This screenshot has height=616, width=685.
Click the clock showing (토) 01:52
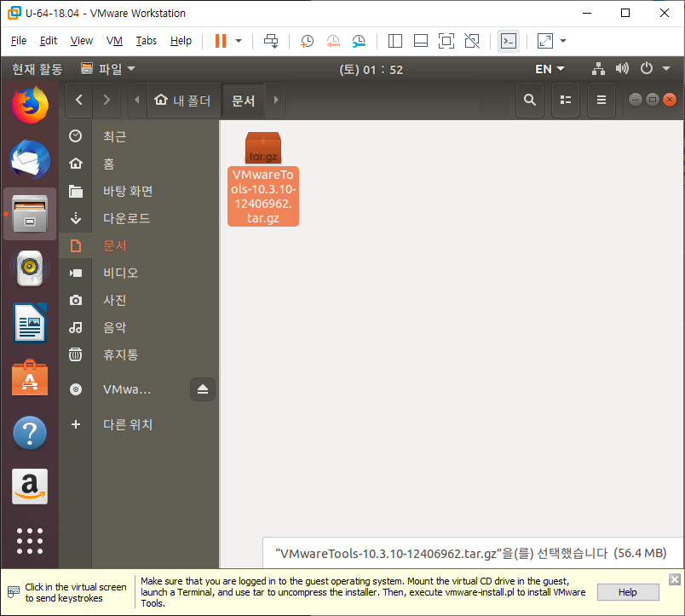[371, 70]
